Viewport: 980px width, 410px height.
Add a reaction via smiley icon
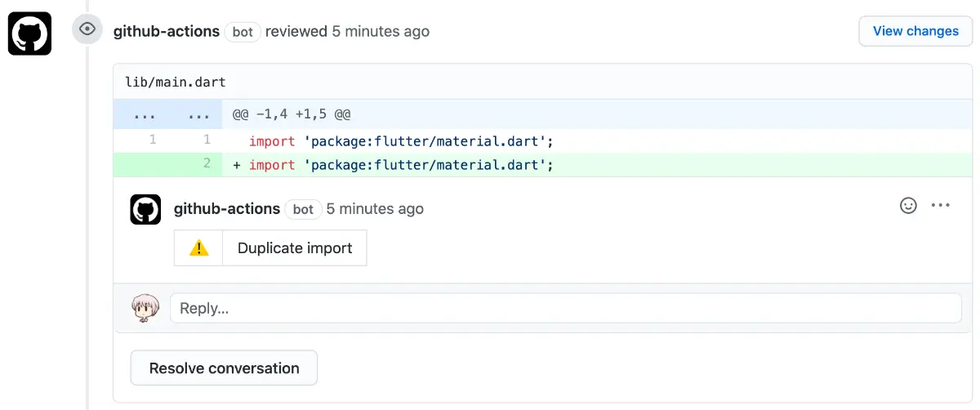click(908, 206)
